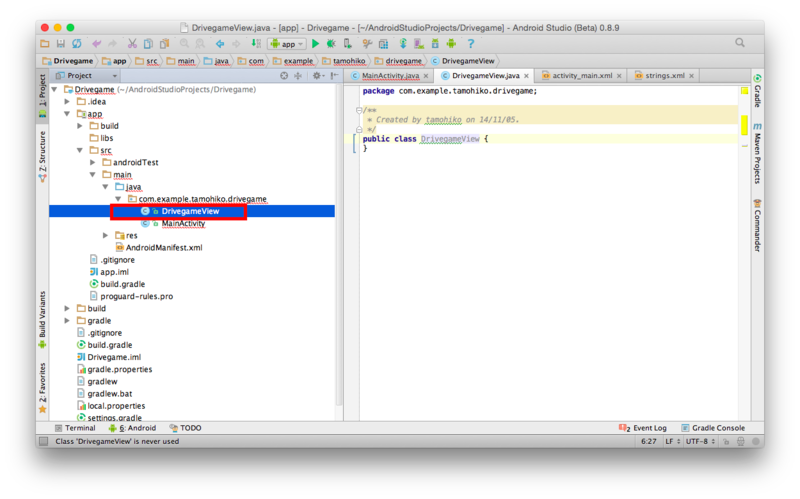Expand the app build folder

[80, 126]
